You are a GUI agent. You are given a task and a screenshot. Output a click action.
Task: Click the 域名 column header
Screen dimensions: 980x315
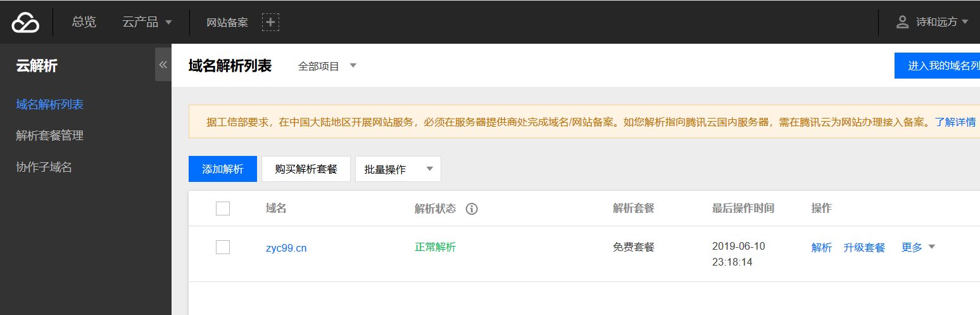[x=276, y=208]
